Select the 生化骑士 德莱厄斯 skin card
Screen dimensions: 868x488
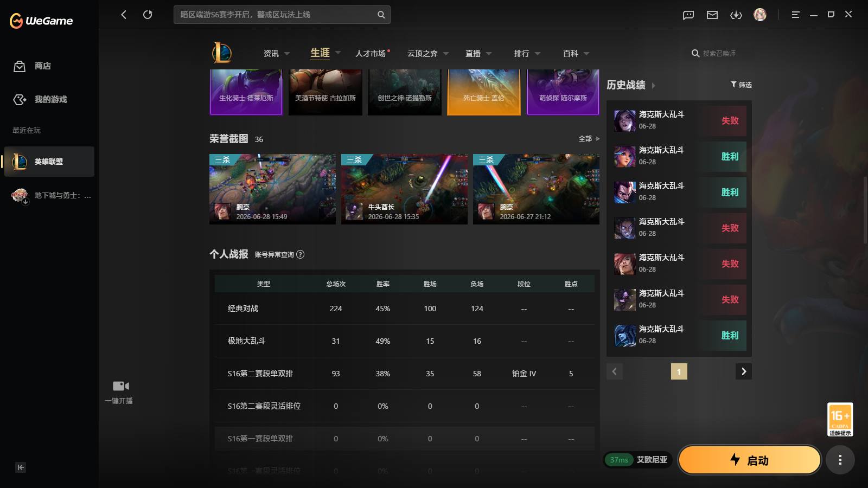(246, 92)
